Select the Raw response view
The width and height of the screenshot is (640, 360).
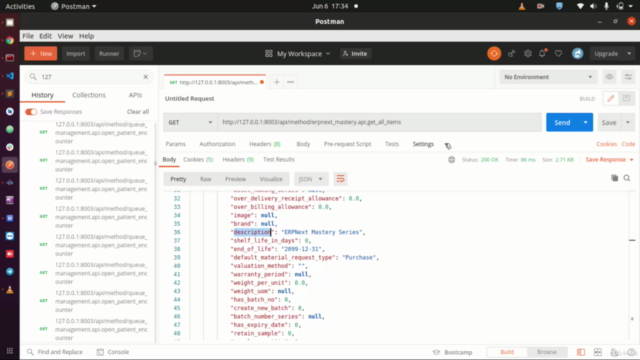coord(206,179)
